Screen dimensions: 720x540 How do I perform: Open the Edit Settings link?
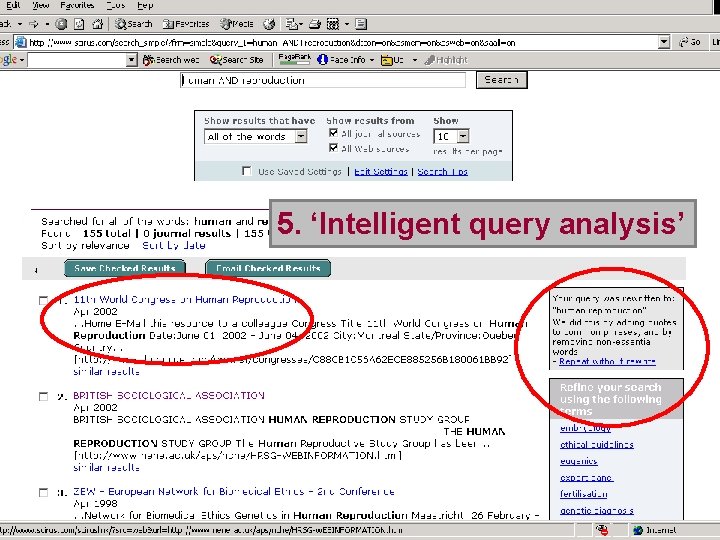381,171
